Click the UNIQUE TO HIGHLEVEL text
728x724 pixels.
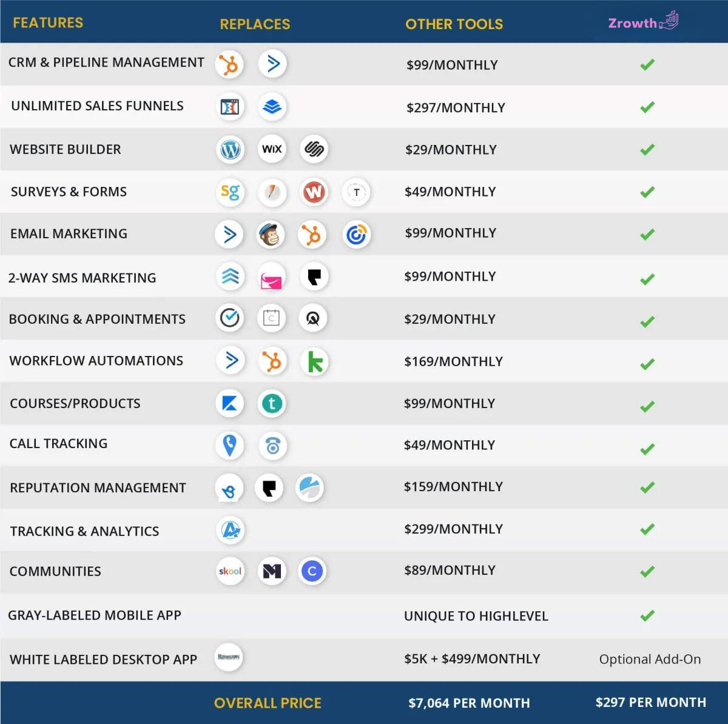tap(476, 616)
